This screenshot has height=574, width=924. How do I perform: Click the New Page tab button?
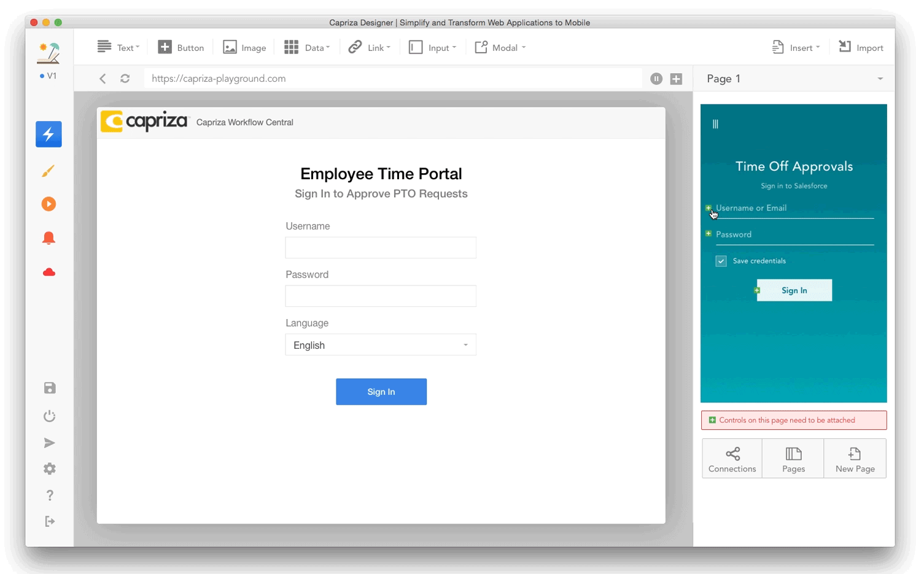(855, 459)
